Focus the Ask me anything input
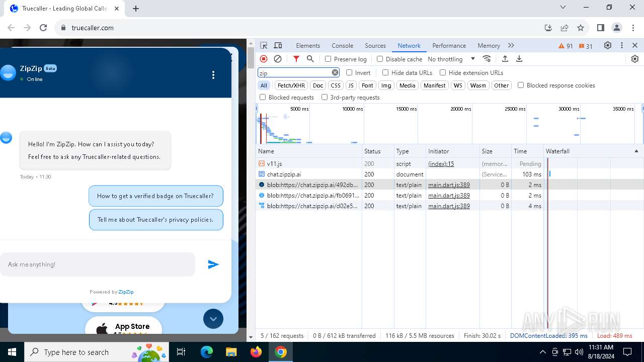 click(x=98, y=264)
